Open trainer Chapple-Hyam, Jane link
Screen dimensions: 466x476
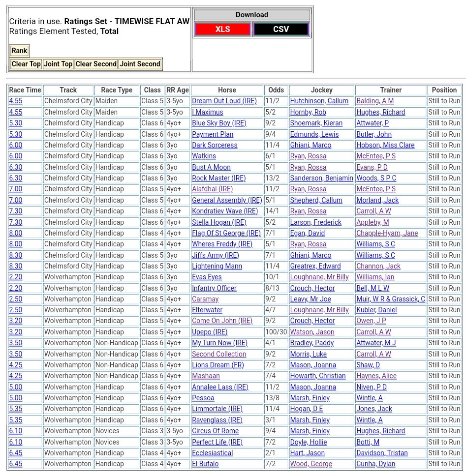point(387,233)
